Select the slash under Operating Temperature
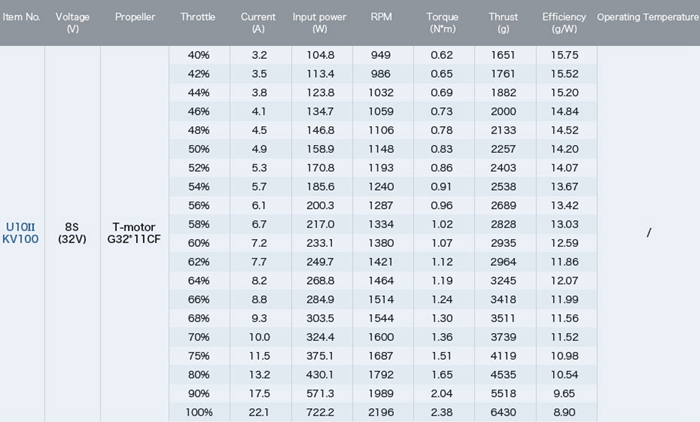This screenshot has height=422, width=700. (649, 233)
